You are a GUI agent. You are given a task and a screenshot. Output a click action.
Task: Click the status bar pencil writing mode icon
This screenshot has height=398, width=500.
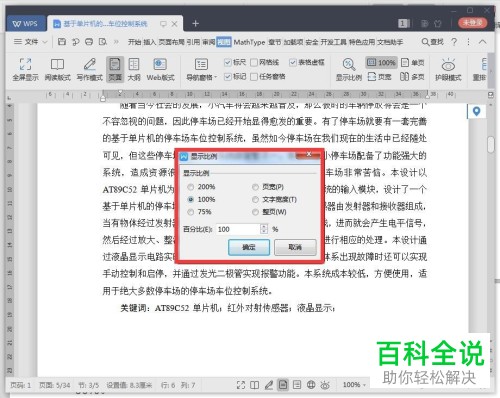[x=269, y=385]
